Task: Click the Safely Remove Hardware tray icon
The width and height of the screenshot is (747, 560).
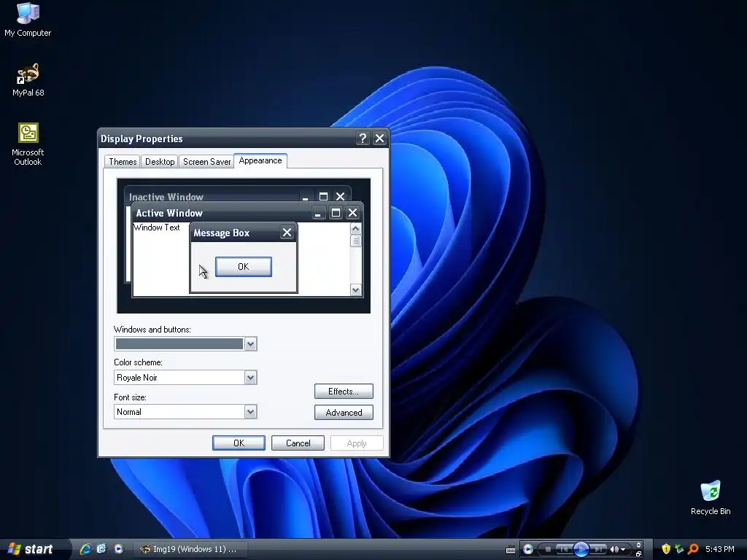Action: pyautogui.click(x=680, y=549)
